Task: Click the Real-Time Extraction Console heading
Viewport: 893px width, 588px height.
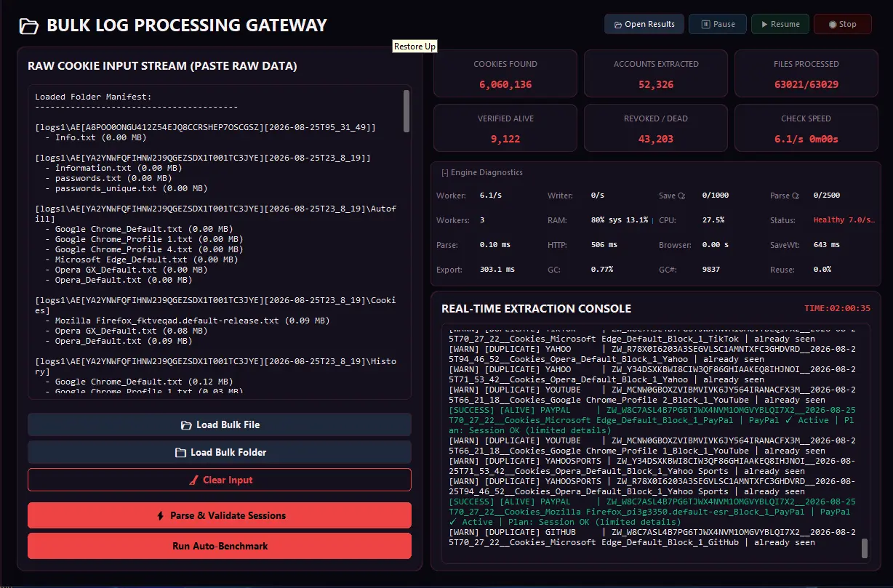Action: pos(536,309)
